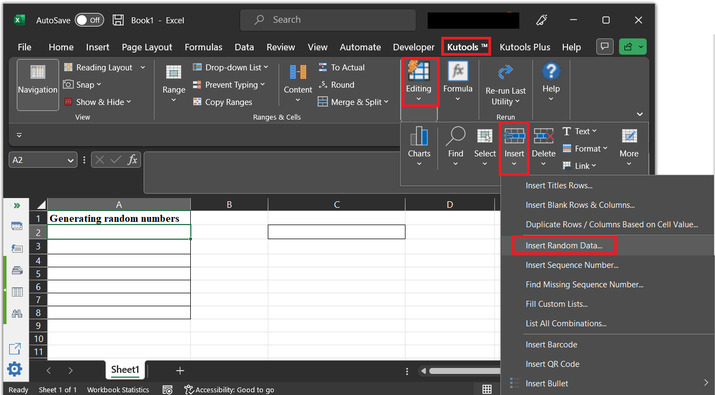Viewport: 715px width, 395px height.
Task: Open Kutools settings gear in sidebar
Action: [x=15, y=369]
